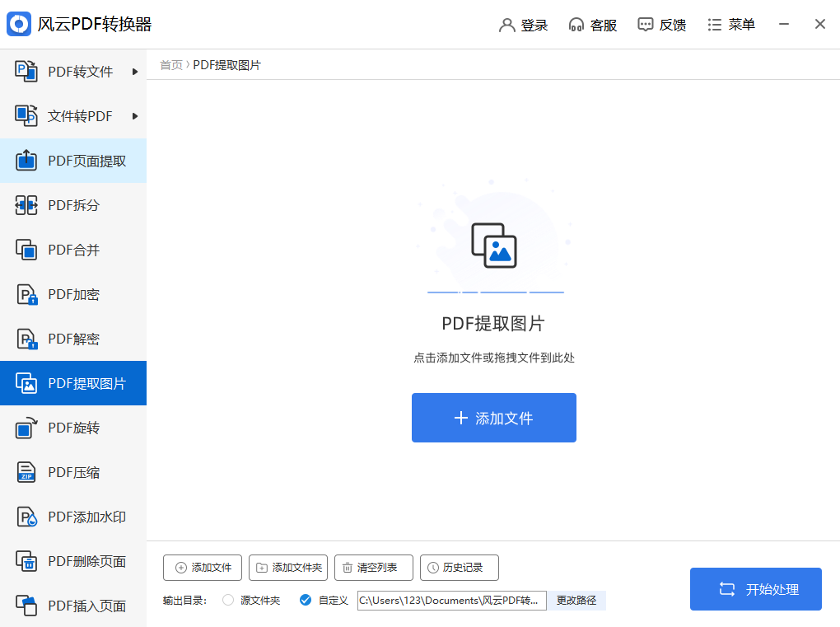Open PDF添加水印 from the sidebar

[x=73, y=517]
